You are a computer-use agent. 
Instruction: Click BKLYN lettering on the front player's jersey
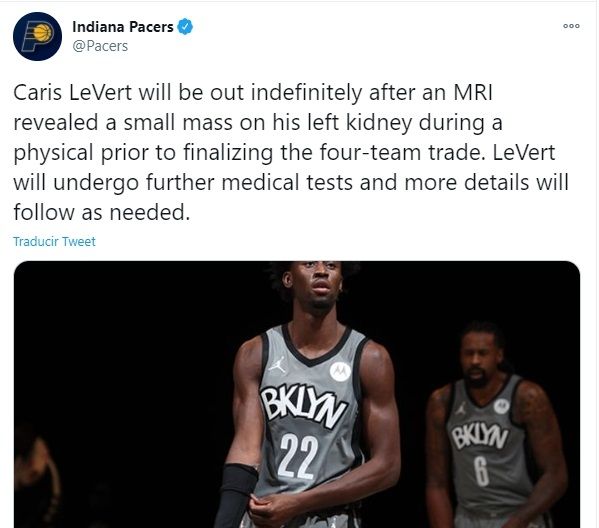click(303, 405)
